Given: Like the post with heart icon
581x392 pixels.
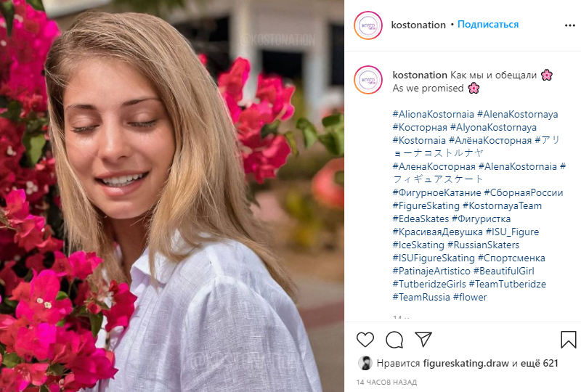Looking at the screenshot, I should [x=365, y=340].
